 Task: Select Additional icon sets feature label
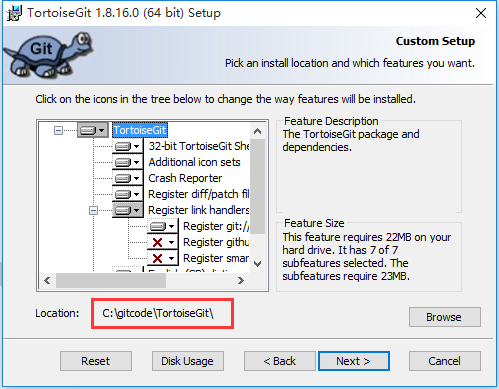point(194,162)
